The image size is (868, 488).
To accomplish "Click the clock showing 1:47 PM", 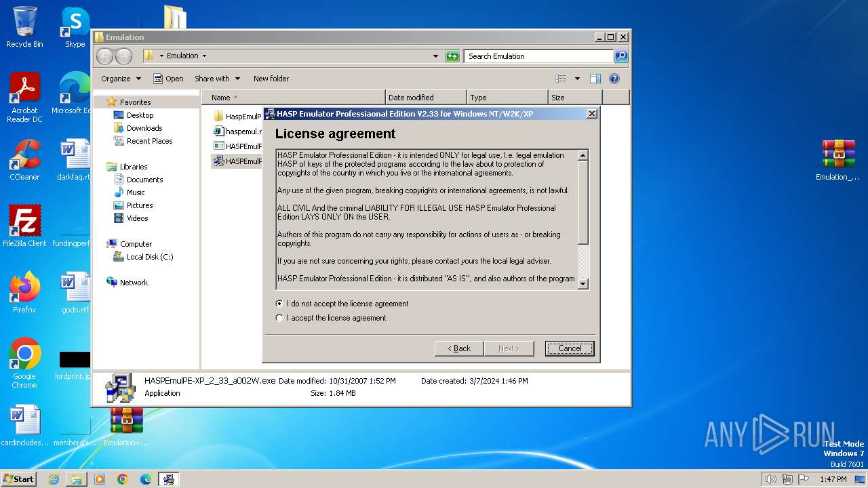I will 833,479.
